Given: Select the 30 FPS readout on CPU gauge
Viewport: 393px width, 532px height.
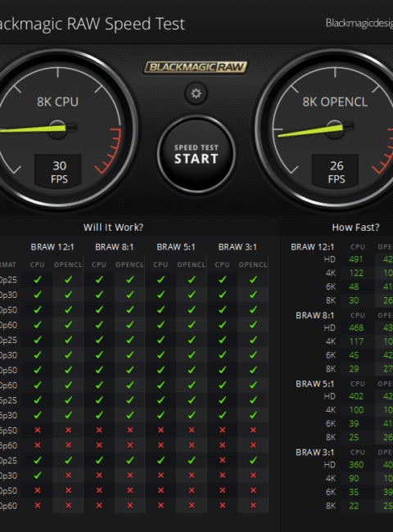Looking at the screenshot, I should click(x=58, y=171).
